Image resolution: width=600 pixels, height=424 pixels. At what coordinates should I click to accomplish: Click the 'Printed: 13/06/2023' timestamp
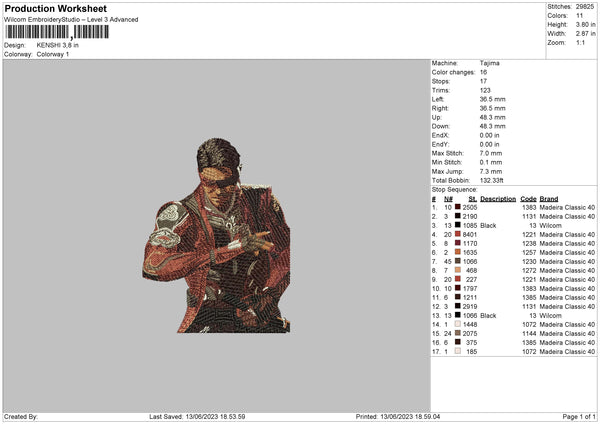398,416
